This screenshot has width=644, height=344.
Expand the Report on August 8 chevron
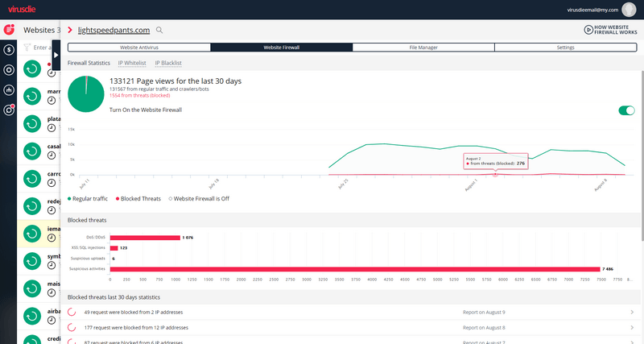(x=632, y=327)
